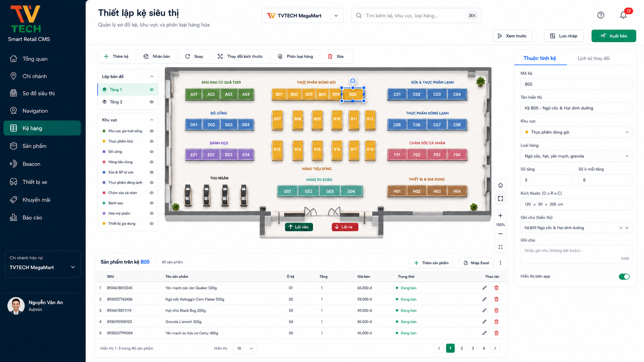Go to page 3 of products
644x362 pixels.
point(473,348)
